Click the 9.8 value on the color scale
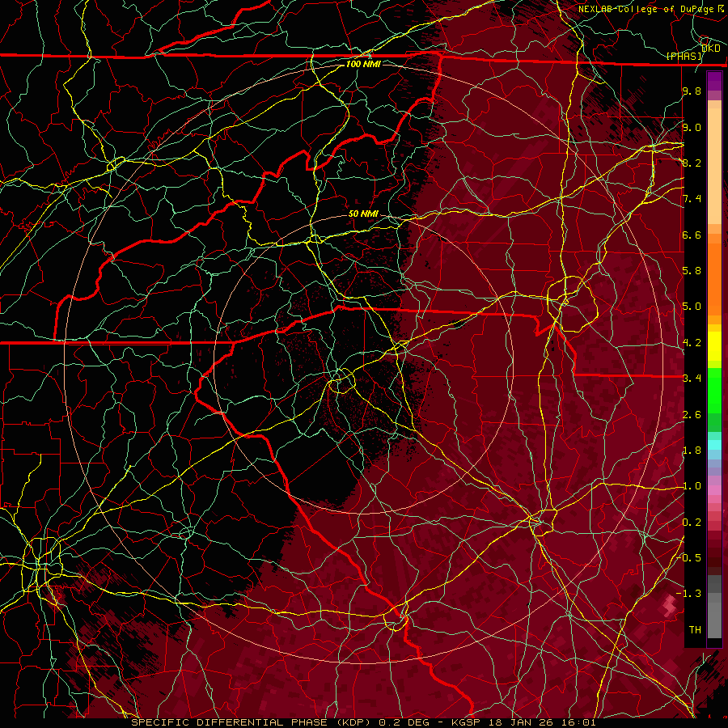The image size is (728, 728). pyautogui.click(x=692, y=91)
